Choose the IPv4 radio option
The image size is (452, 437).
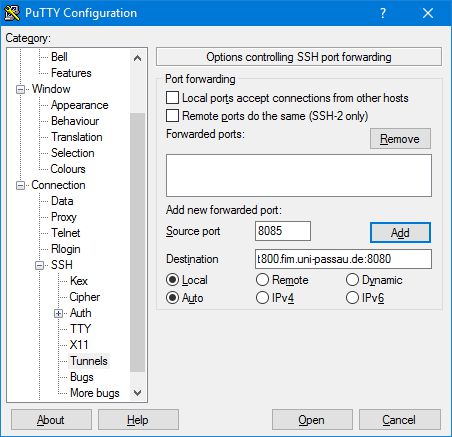pyautogui.click(x=262, y=298)
